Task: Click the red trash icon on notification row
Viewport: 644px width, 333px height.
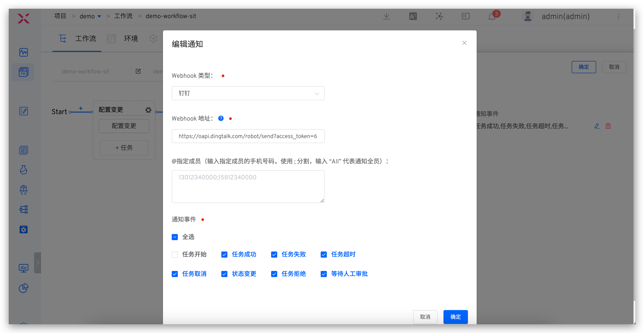Action: pos(608,126)
